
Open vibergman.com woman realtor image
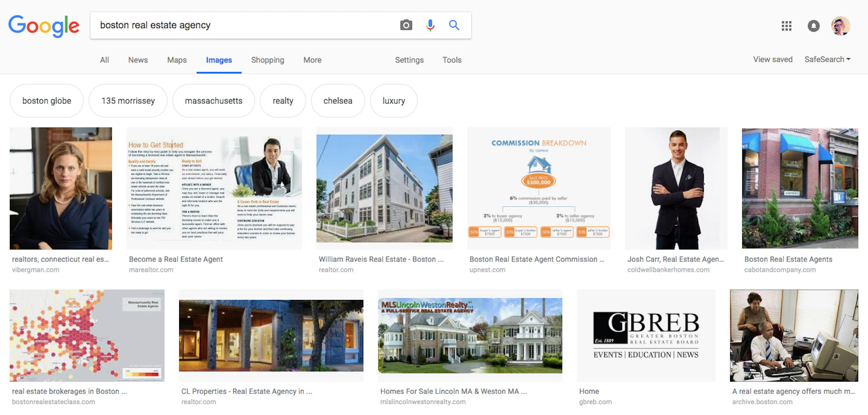(61, 188)
